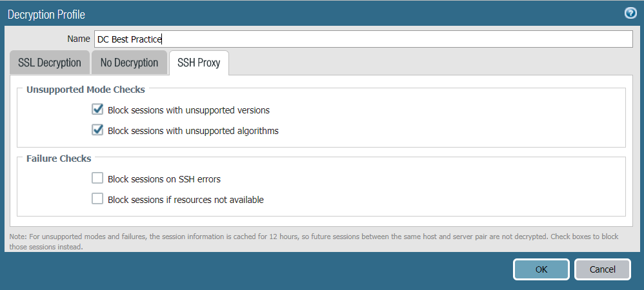Click the Decryption Profile dialog title
The height and width of the screenshot is (290, 644).
coord(46,14)
